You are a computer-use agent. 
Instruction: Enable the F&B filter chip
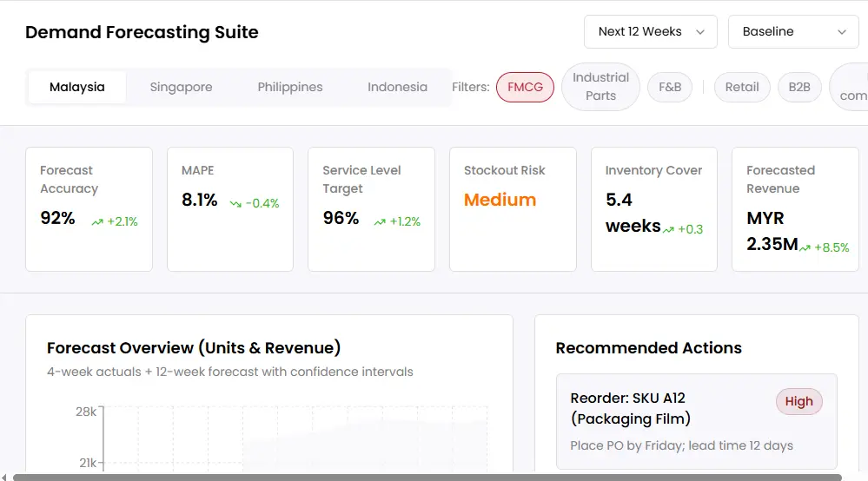670,87
